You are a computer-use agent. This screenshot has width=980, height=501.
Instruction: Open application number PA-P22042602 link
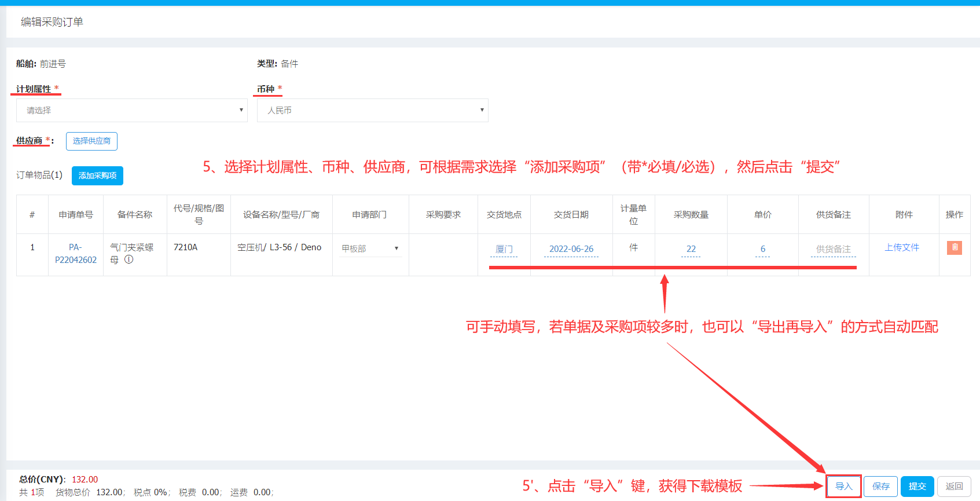pos(76,253)
